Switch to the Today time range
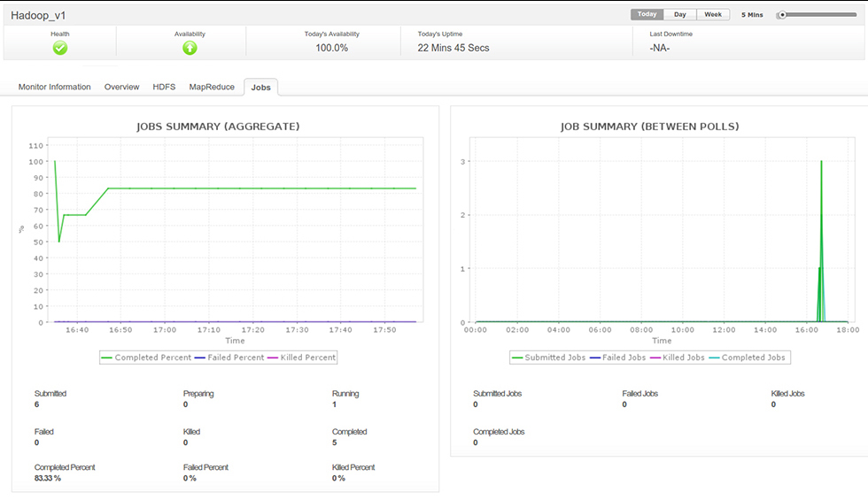Viewport: 868px width, 500px height. [647, 15]
